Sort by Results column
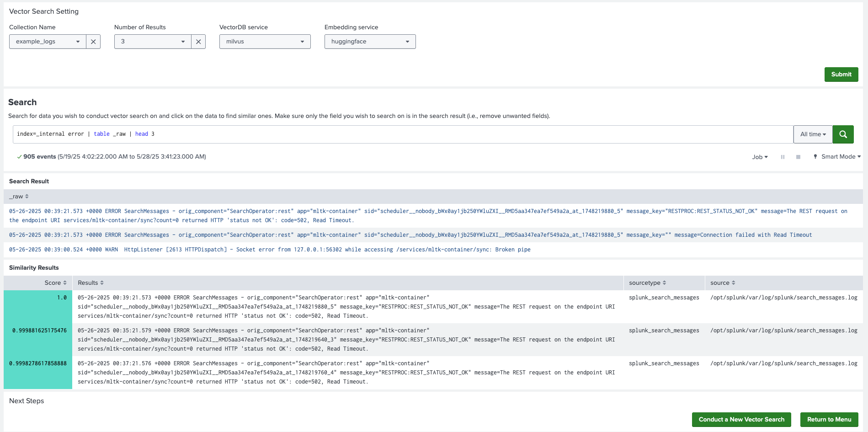Screen dimensions: 868x432 click(91, 283)
